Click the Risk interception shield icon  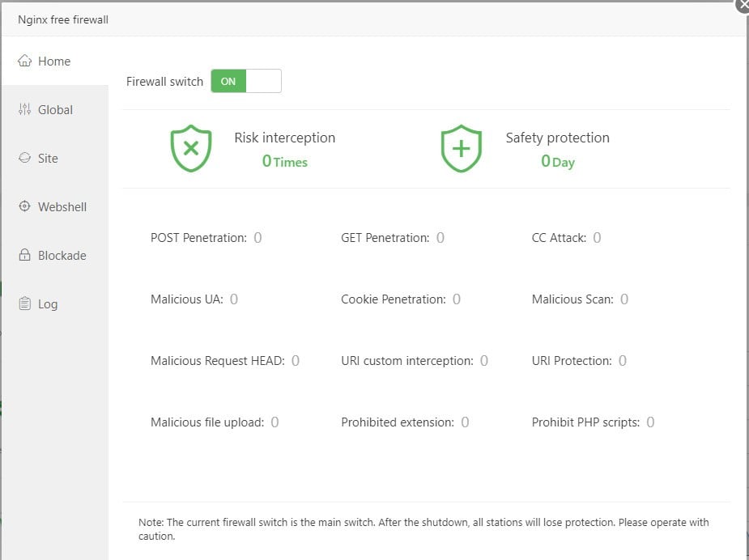(x=191, y=149)
